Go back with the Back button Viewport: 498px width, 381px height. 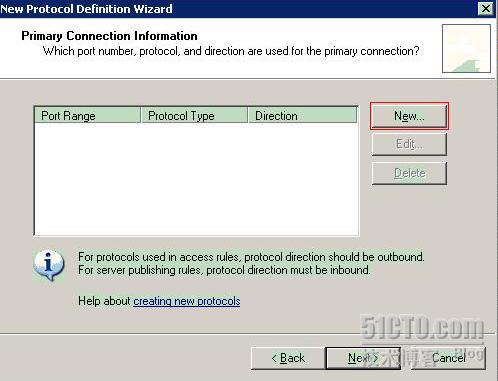[288, 358]
